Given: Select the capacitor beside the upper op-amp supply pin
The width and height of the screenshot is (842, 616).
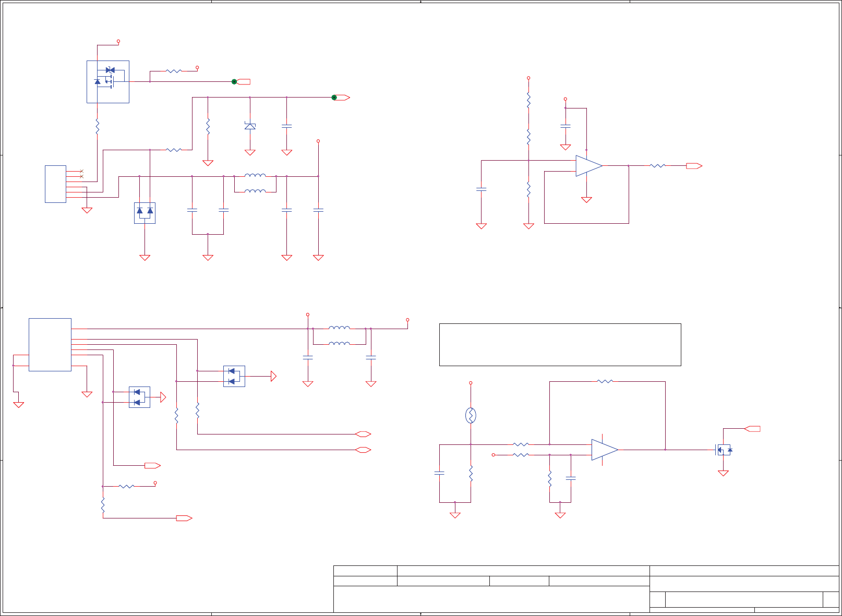Looking at the screenshot, I should tap(565, 126).
